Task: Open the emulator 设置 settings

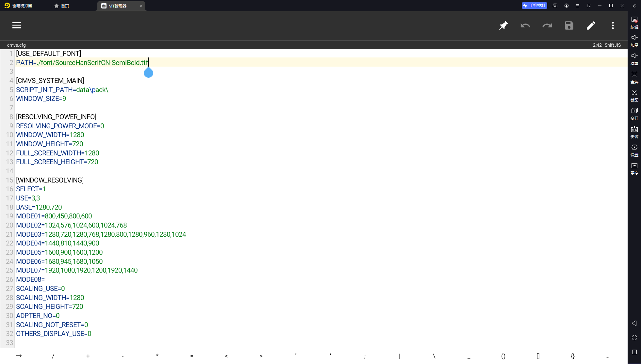Action: point(634,150)
